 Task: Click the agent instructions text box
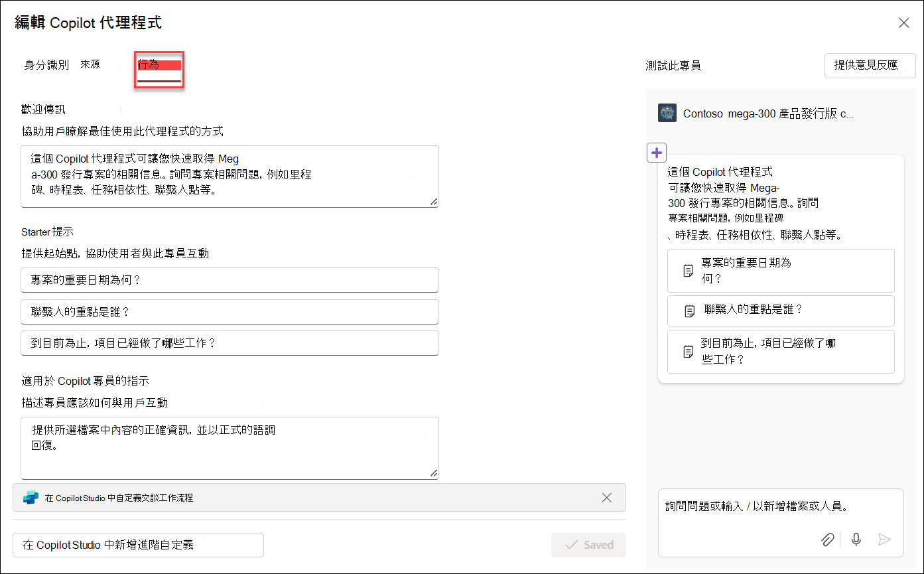[230, 448]
